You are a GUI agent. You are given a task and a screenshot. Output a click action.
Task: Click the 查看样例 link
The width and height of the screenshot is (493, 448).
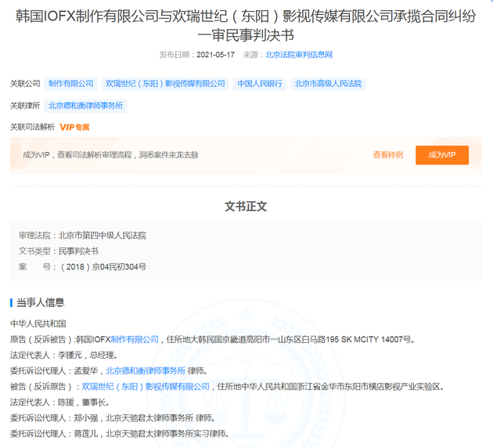(x=388, y=155)
